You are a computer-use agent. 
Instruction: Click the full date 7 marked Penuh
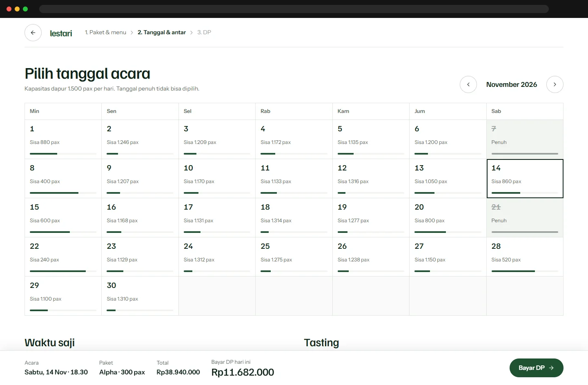(525, 139)
